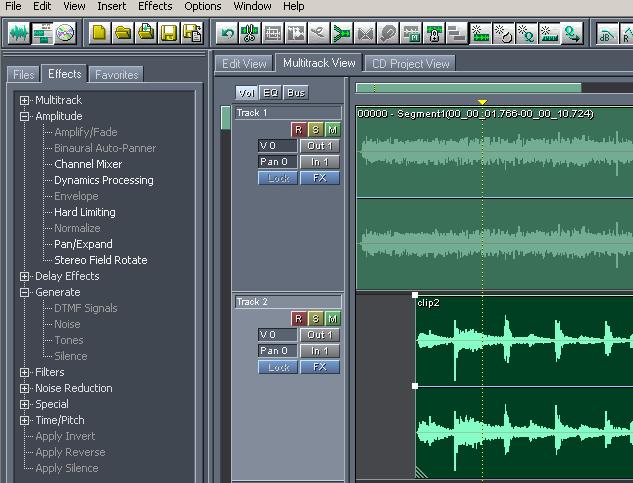Toggle the Lock button on Track 2

click(278, 367)
